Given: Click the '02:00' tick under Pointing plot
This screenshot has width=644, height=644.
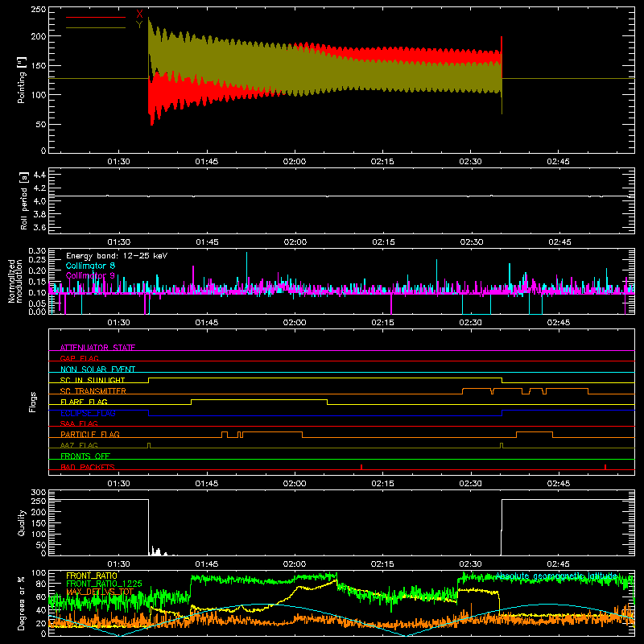Looking at the screenshot, I should [295, 162].
